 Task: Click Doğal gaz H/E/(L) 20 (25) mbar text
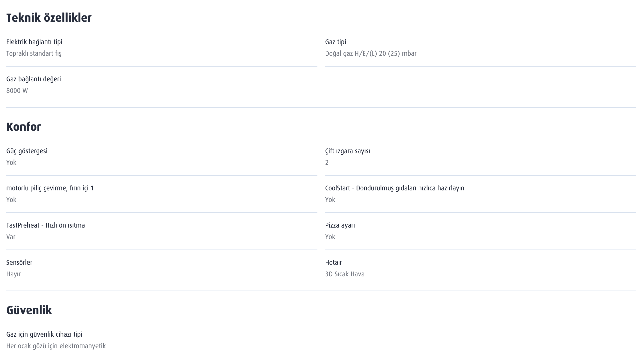(371, 54)
